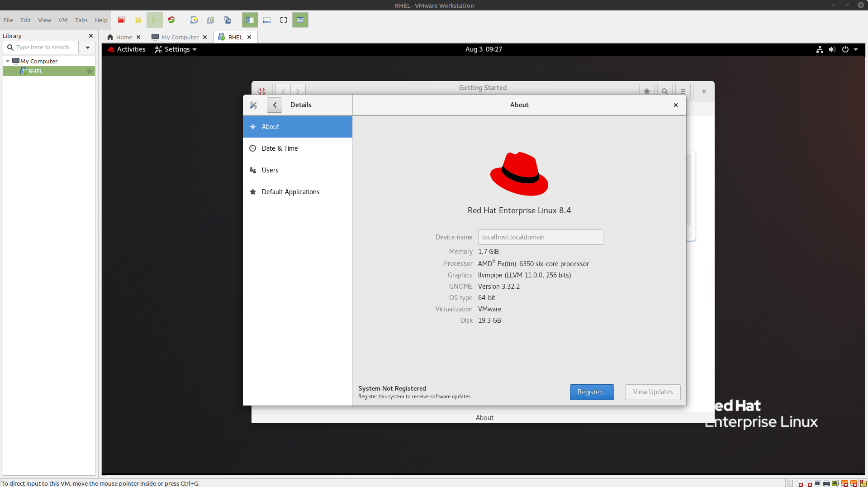The height and width of the screenshot is (487, 868).
Task: Open the Date & Time panel
Action: pyautogui.click(x=298, y=148)
